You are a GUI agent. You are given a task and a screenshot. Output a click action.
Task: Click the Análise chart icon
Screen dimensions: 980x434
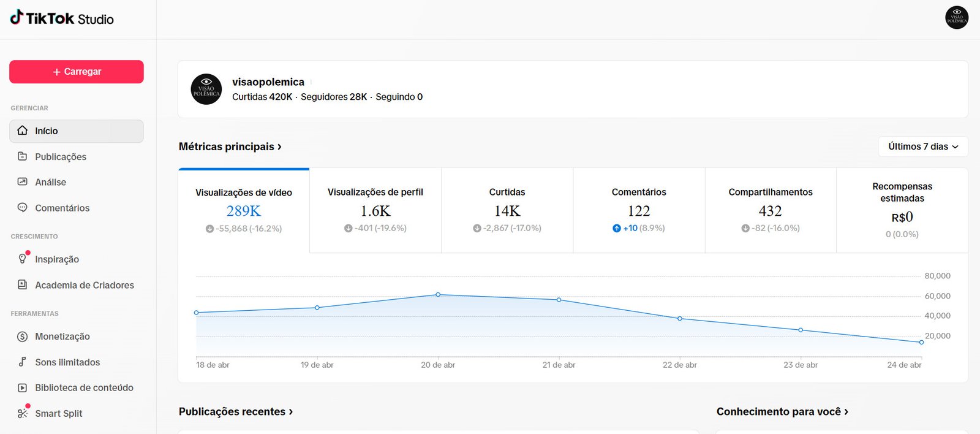coord(23,182)
